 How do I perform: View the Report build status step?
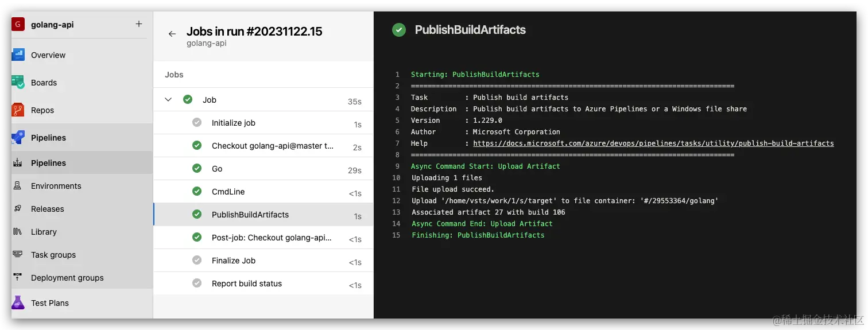pyautogui.click(x=246, y=284)
